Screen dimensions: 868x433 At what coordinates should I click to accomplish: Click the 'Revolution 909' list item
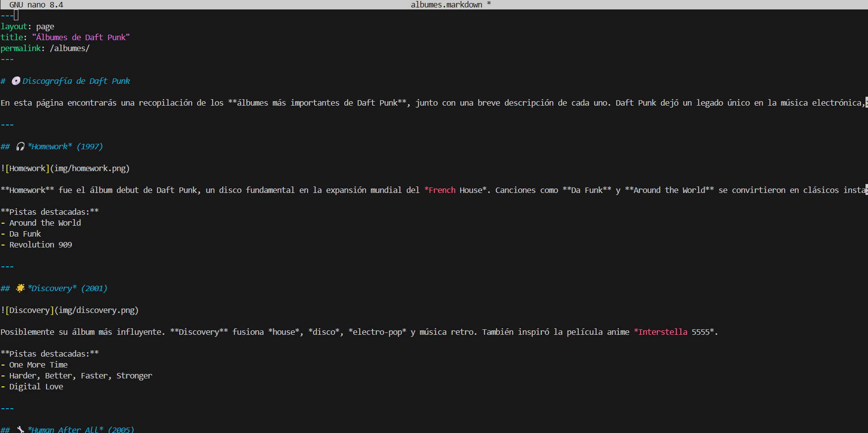click(41, 245)
